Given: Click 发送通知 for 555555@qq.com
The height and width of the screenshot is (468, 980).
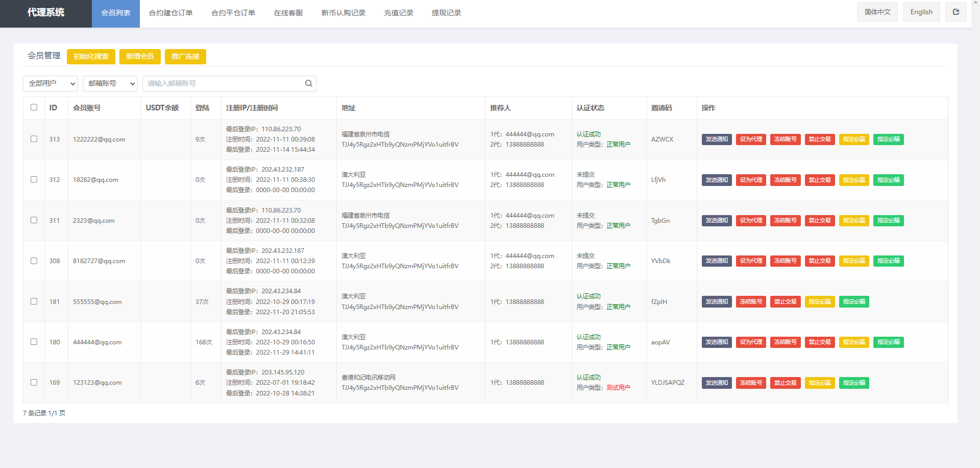Looking at the screenshot, I should click(x=717, y=301).
